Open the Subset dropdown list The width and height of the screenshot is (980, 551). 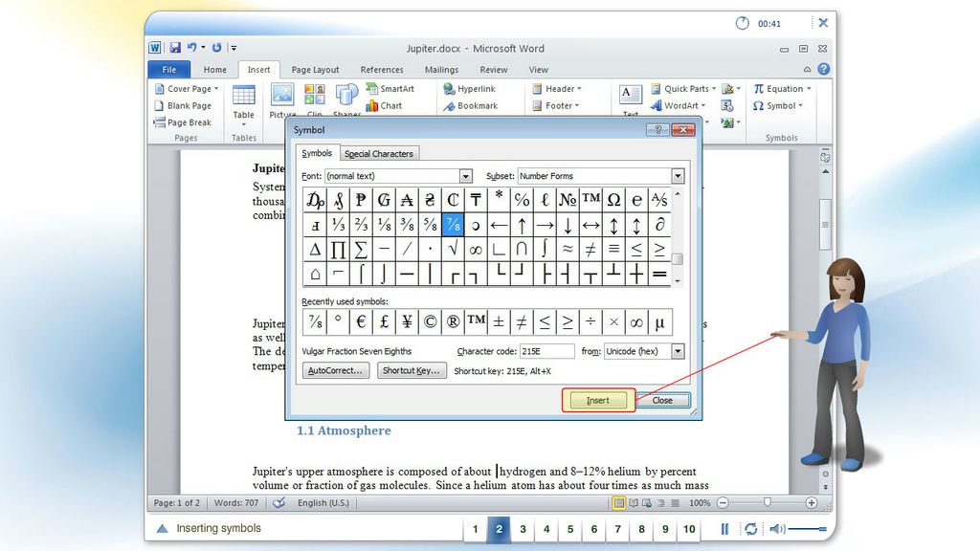[x=679, y=176]
